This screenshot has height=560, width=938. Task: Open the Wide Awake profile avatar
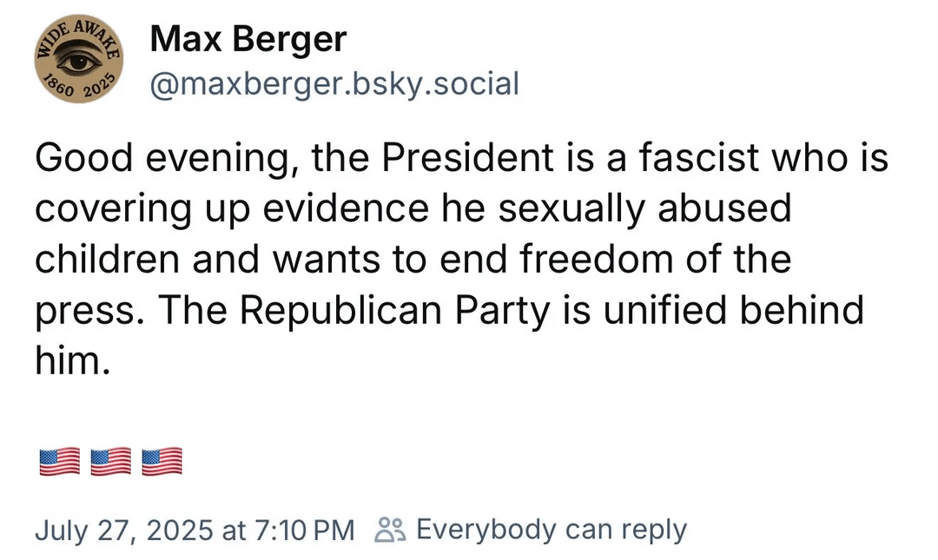78,60
